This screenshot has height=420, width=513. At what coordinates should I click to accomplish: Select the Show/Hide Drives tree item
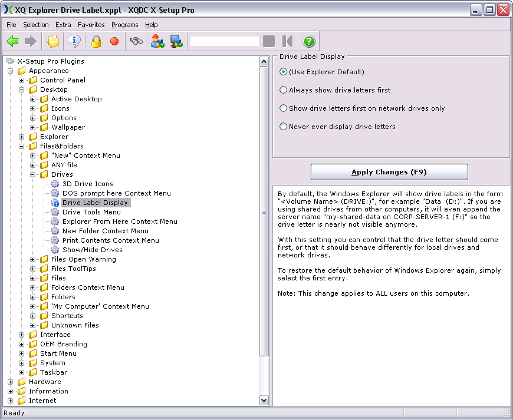point(92,250)
